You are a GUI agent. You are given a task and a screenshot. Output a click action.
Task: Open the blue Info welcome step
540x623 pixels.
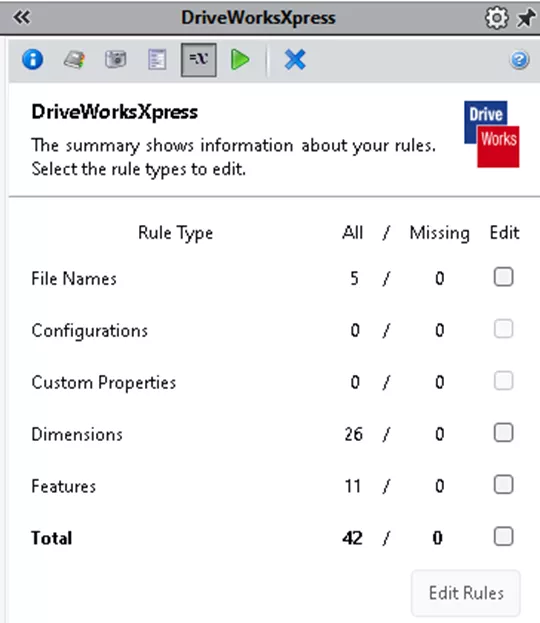tap(33, 60)
